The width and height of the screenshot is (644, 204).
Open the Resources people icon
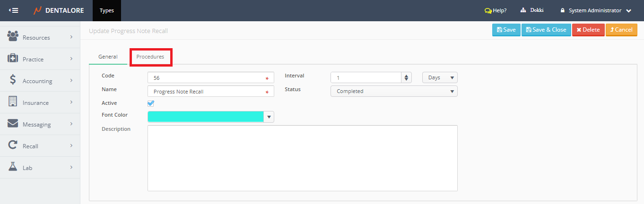click(x=13, y=37)
